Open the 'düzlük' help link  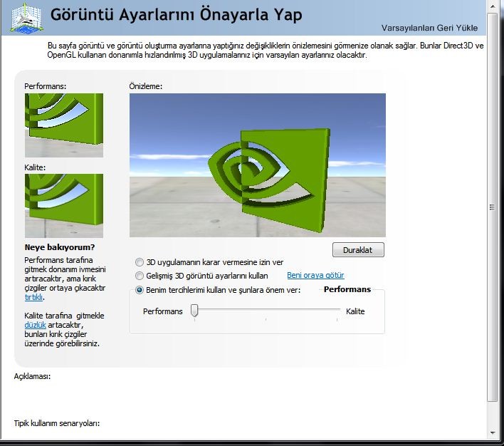click(x=35, y=325)
